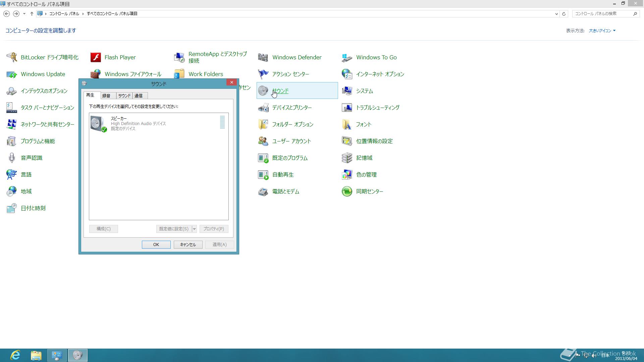
Task: Open 音声認識 microphone icon
Action: coord(12,158)
